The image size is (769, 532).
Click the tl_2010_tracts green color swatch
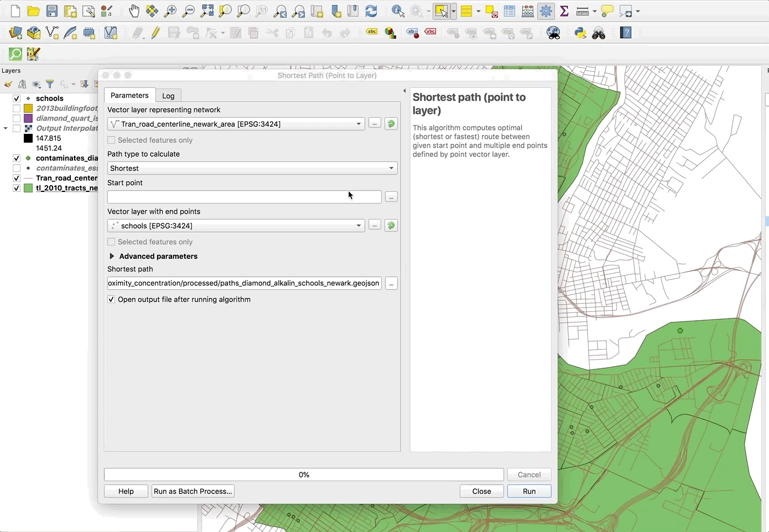pyautogui.click(x=28, y=188)
